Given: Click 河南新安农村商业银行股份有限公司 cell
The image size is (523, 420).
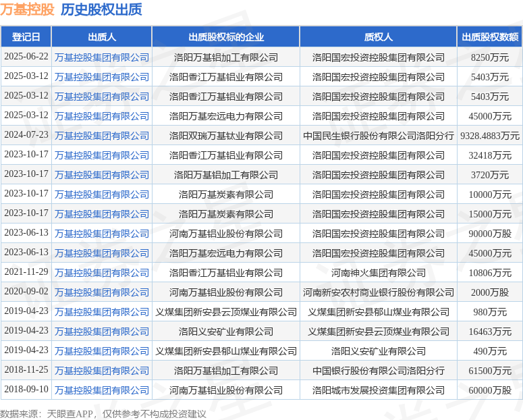Looking at the screenshot, I should click(x=378, y=292).
